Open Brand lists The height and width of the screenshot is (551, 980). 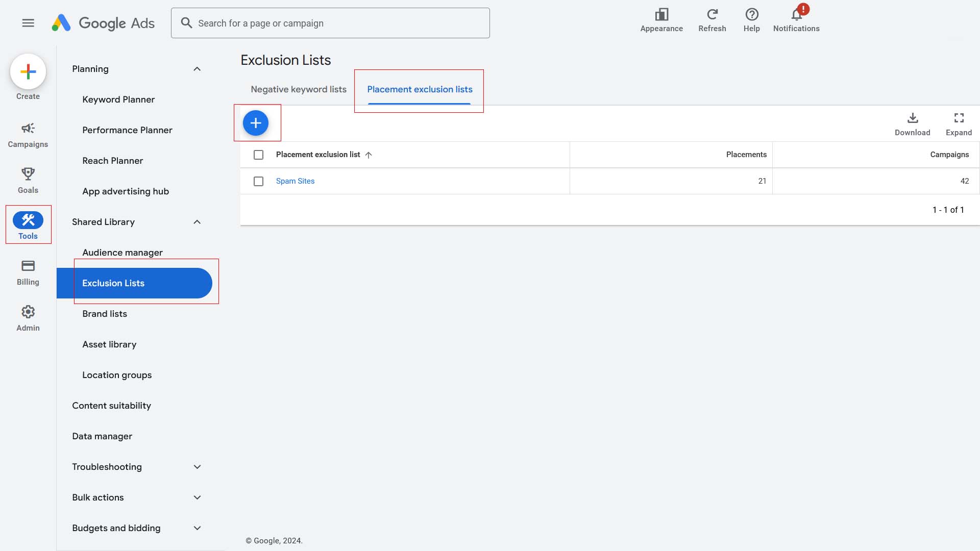coord(105,314)
